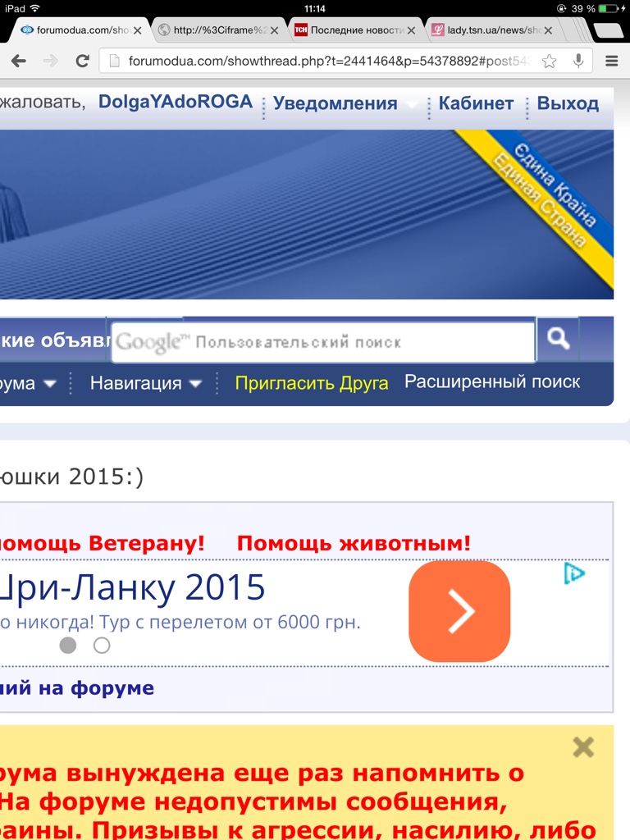The image size is (630, 840).
Task: Click the AdChoices triangle icon
Action: [x=574, y=573]
